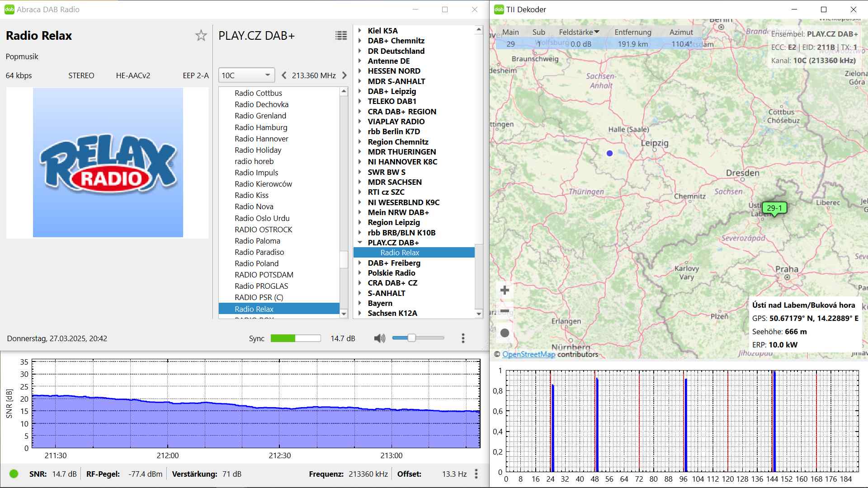Click the ensemble list view icon
This screenshot has height=488, width=868.
pyautogui.click(x=341, y=36)
